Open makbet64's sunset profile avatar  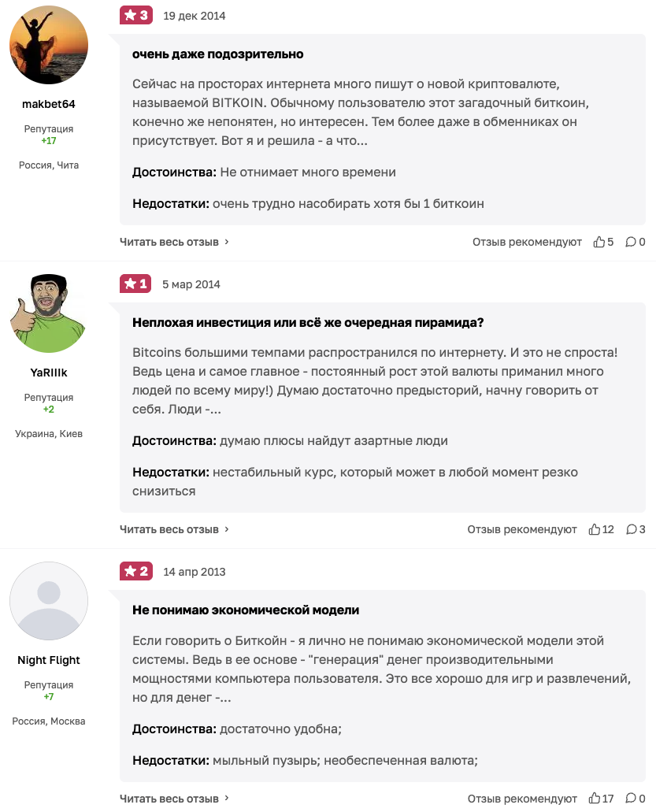point(49,46)
